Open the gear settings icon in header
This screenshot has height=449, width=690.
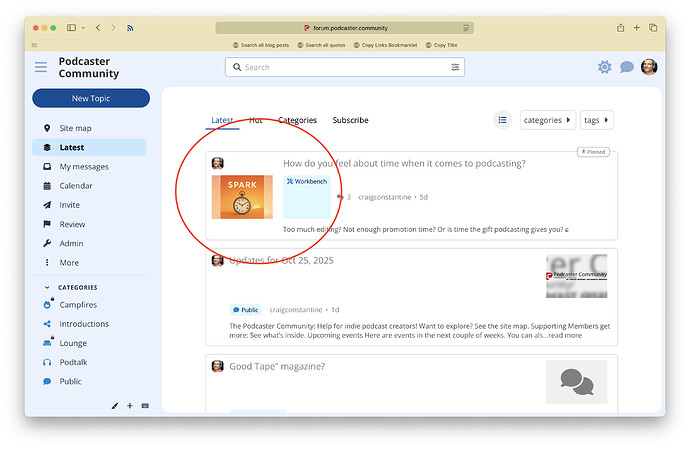(x=605, y=67)
